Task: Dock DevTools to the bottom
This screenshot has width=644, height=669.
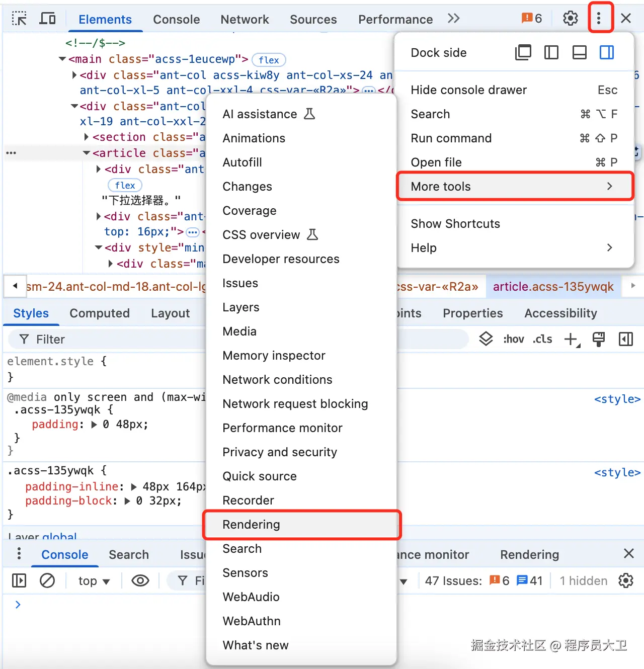Action: pyautogui.click(x=579, y=52)
